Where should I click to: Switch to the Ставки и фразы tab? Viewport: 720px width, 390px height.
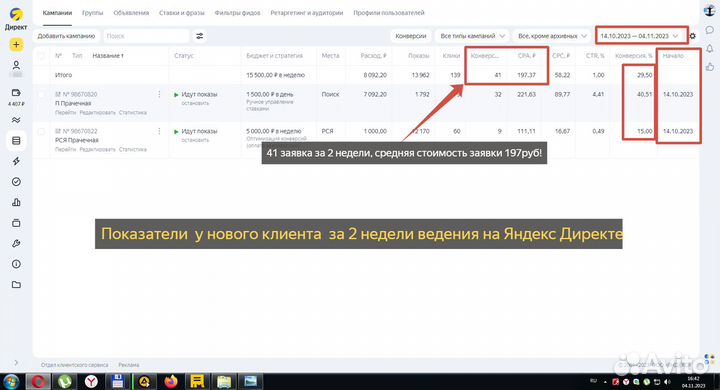point(182,13)
